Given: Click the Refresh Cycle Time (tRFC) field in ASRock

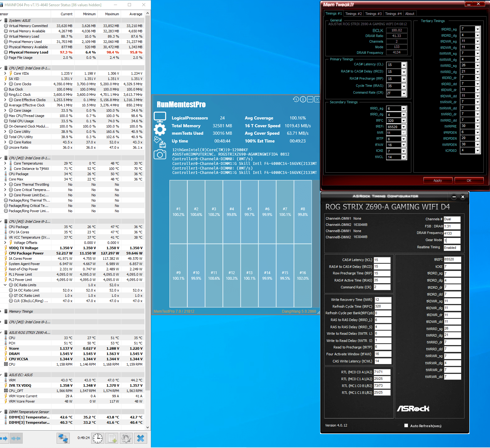Looking at the screenshot, I should tap(383, 306).
